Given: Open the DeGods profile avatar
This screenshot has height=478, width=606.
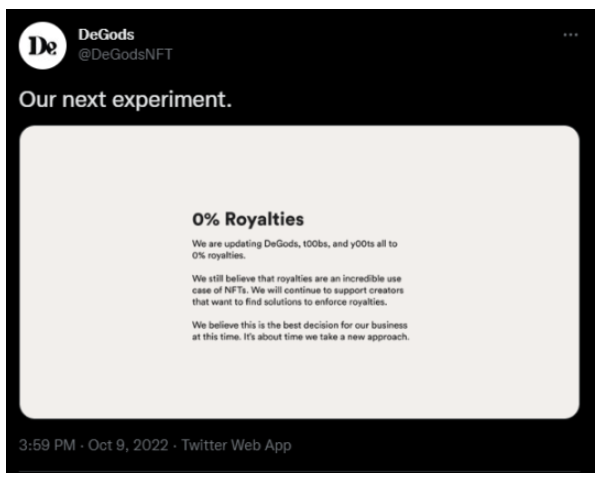Looking at the screenshot, I should (x=43, y=46).
